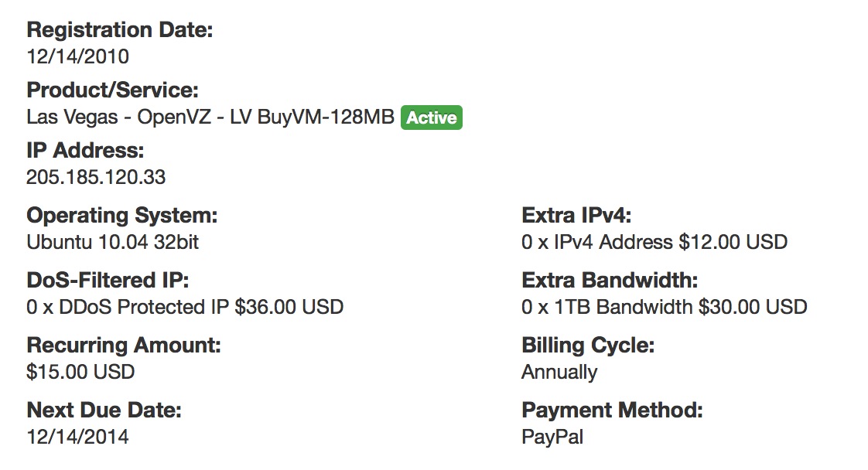
Task: Click the Operating System heading
Action: [121, 216]
